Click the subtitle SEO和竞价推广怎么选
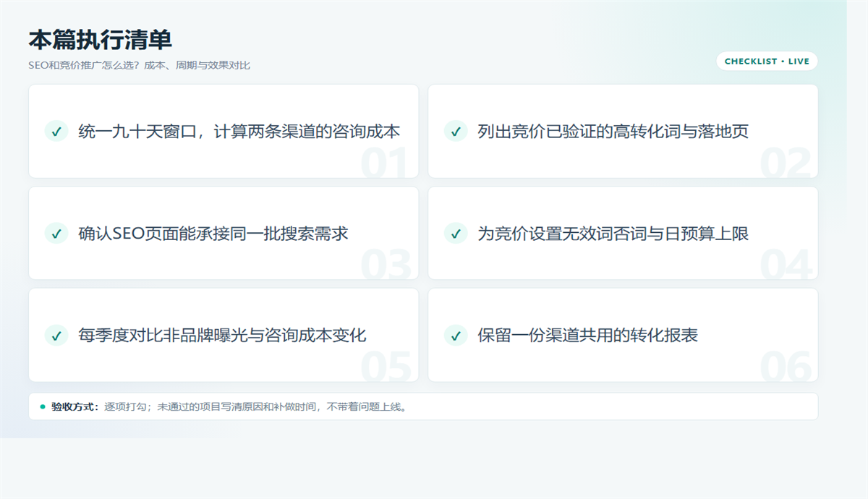Viewport: 868px width, 499px height. (x=140, y=65)
